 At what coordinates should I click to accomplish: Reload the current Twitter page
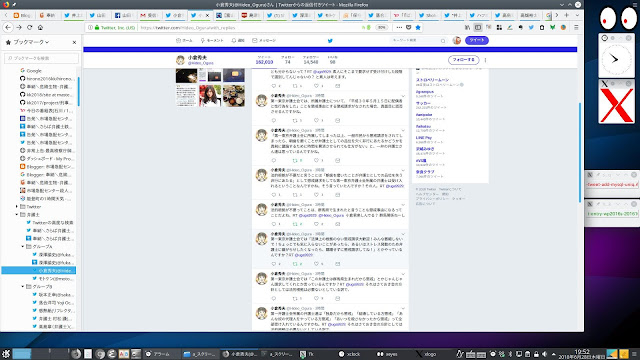[29, 27]
